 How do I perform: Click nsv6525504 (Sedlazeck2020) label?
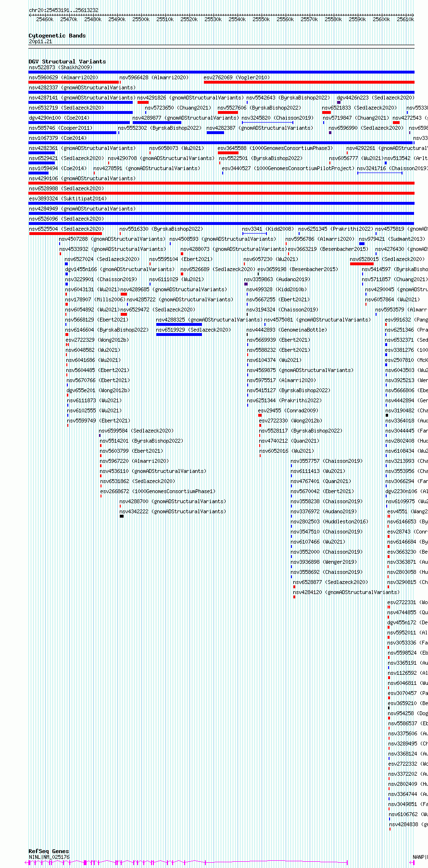tap(66, 229)
